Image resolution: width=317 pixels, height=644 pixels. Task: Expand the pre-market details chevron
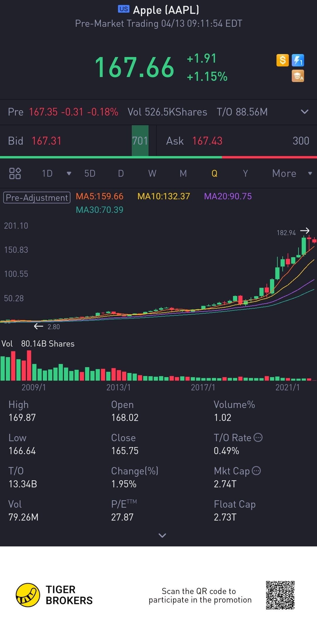coord(305,112)
